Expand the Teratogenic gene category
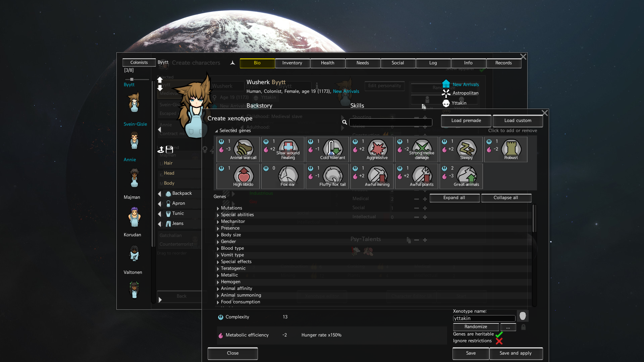Image resolution: width=644 pixels, height=362 pixels. click(x=218, y=269)
